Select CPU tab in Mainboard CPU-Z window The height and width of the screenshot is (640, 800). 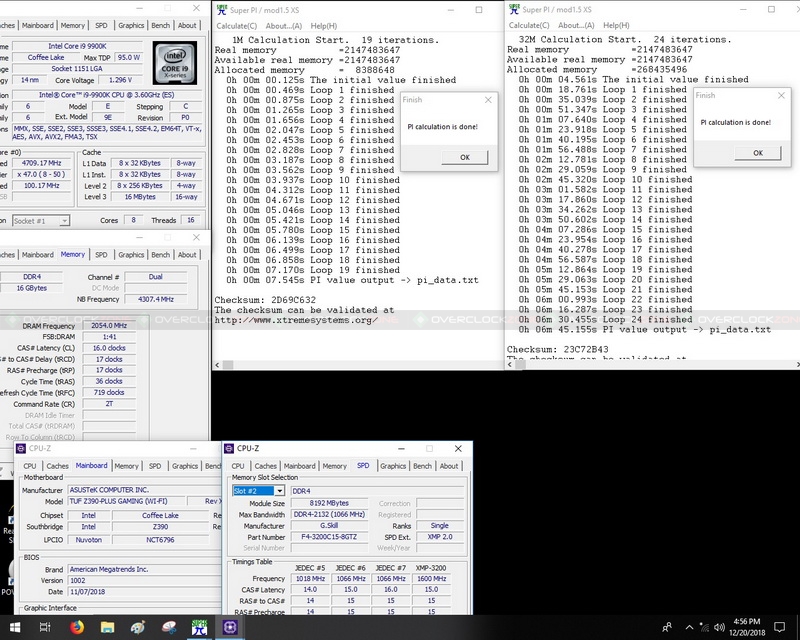click(x=30, y=466)
